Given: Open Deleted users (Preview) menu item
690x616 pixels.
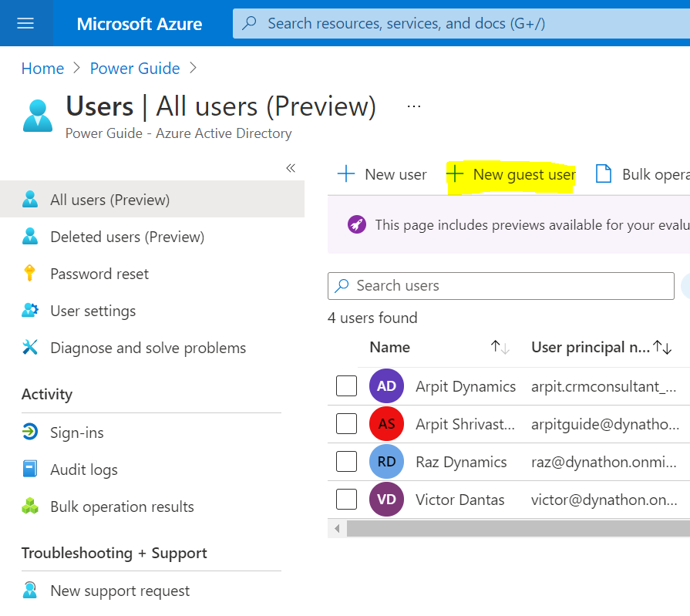Looking at the screenshot, I should point(127,237).
